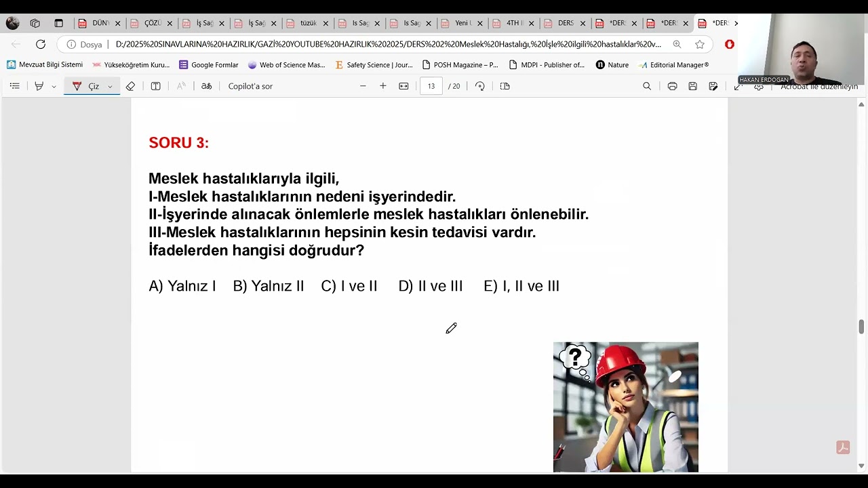This screenshot has width=868, height=488.
Task: Click the page number field showing 13
Action: click(x=431, y=86)
